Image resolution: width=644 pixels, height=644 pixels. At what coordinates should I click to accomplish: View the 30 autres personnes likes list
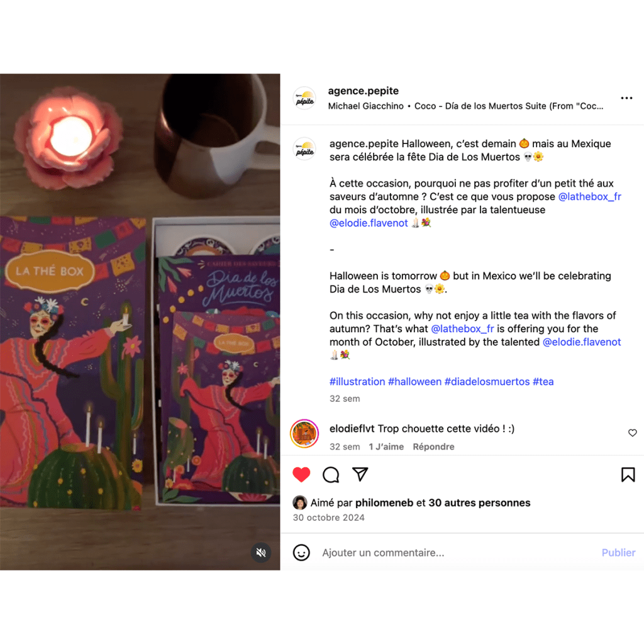pyautogui.click(x=479, y=502)
